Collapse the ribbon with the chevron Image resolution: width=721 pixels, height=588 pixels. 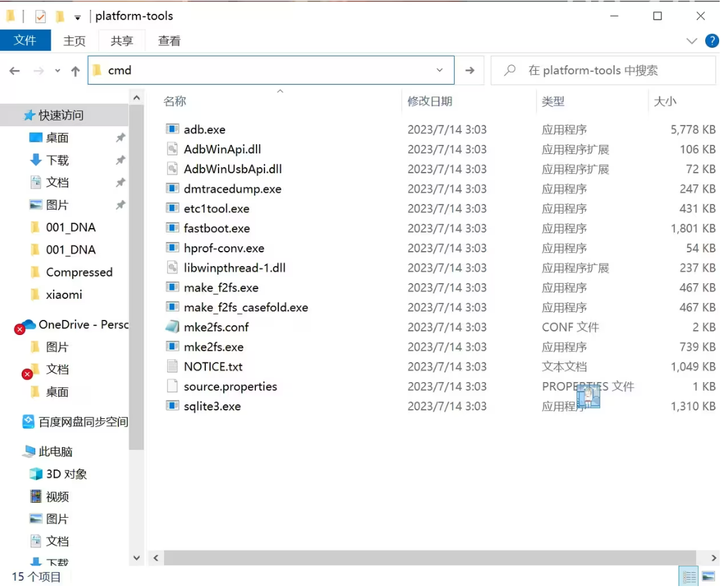click(x=692, y=41)
